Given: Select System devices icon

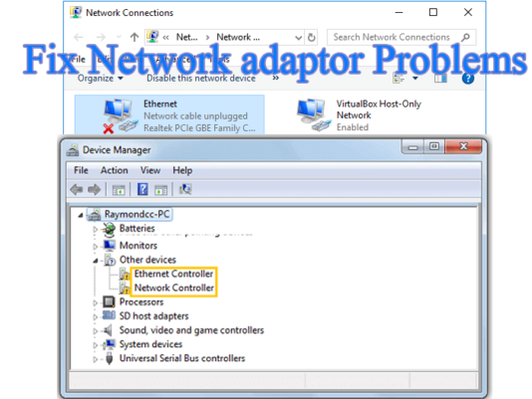Looking at the screenshot, I should tap(110, 344).
